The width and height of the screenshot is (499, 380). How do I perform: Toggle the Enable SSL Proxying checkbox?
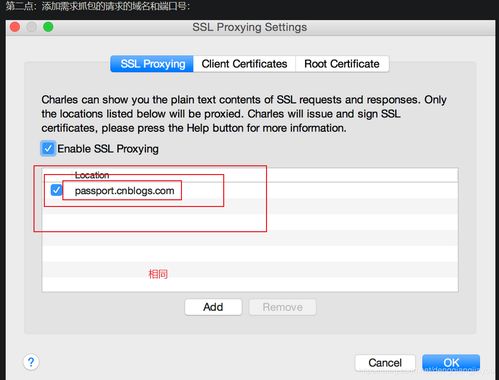(48, 148)
